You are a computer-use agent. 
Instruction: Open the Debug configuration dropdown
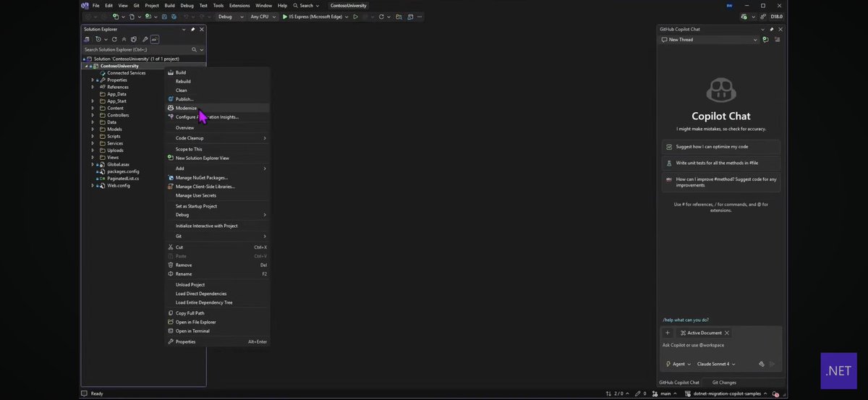[x=231, y=16]
